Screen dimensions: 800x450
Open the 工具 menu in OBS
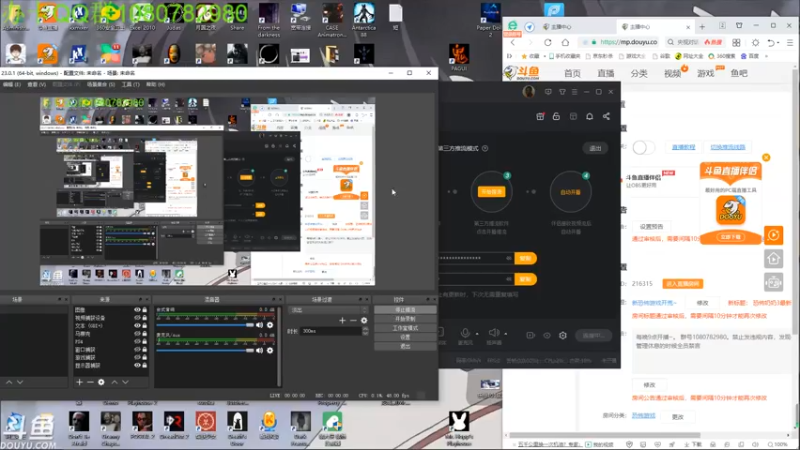131,84
